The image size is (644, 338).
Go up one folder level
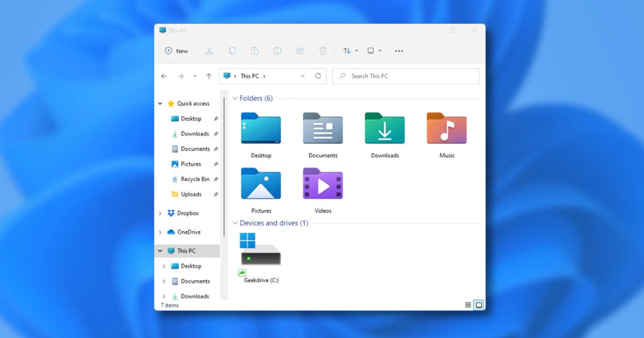(x=208, y=76)
